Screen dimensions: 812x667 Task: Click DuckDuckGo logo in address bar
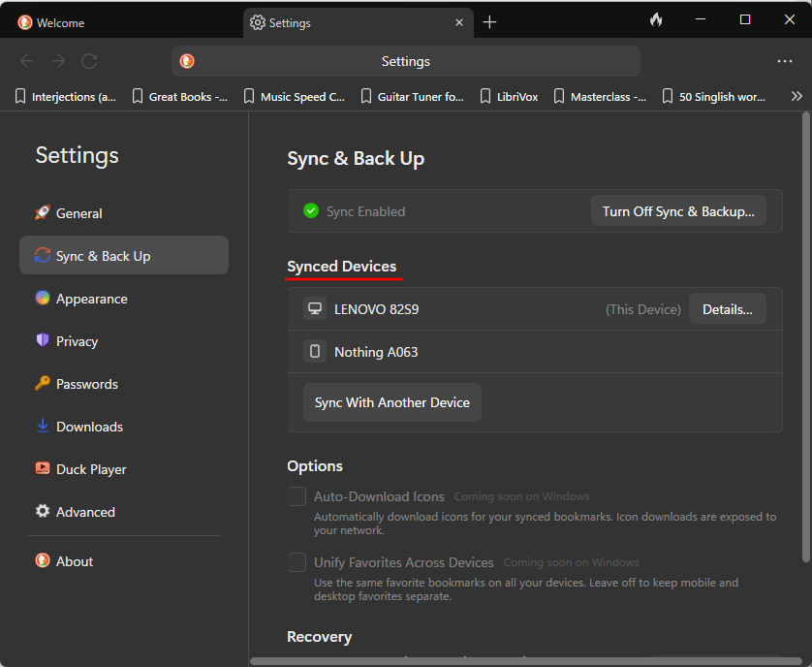(x=187, y=61)
